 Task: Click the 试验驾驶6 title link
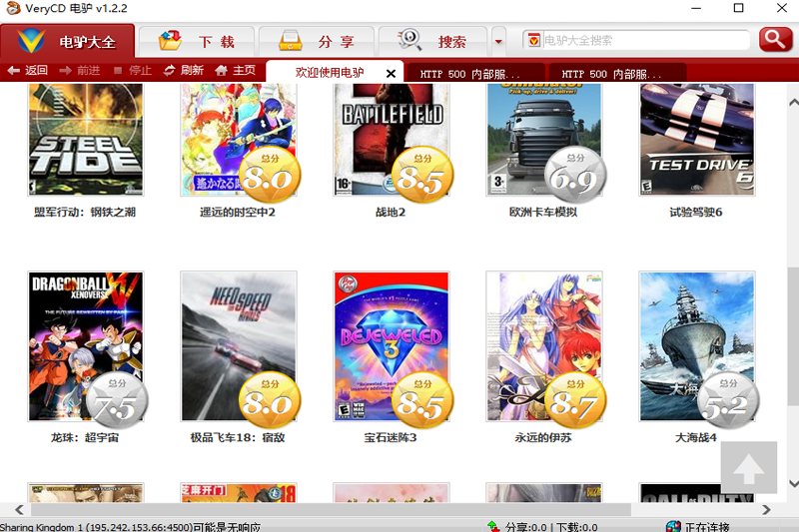point(696,213)
